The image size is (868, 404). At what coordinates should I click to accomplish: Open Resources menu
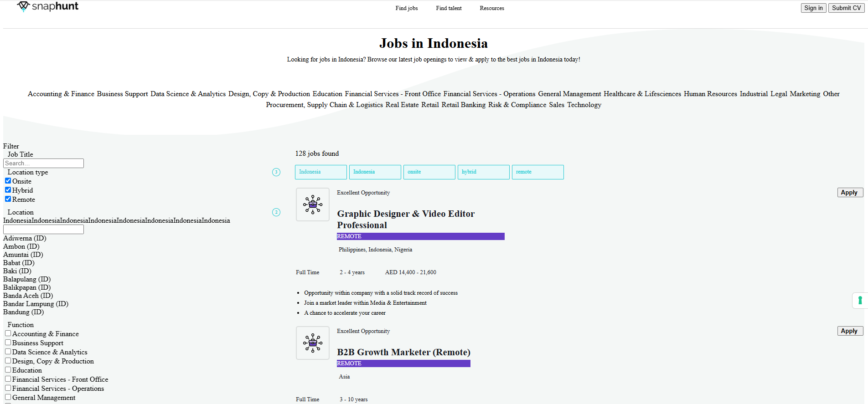(492, 8)
